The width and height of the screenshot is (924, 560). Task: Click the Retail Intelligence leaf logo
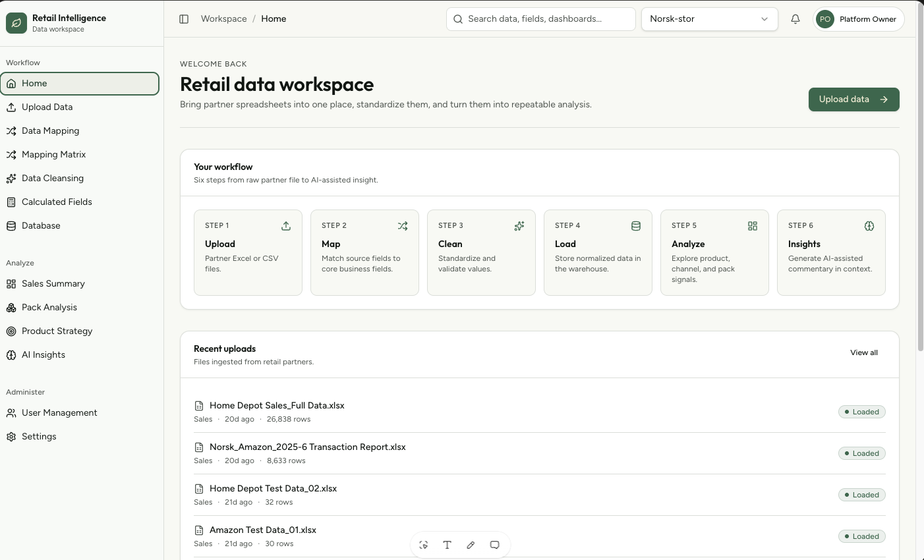pyautogui.click(x=16, y=23)
